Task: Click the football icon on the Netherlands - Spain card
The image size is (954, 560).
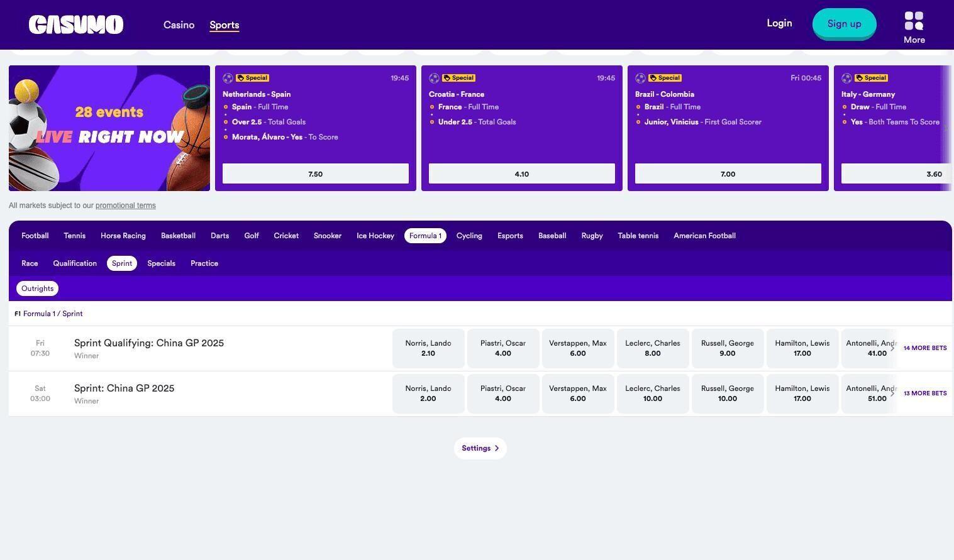Action: click(228, 78)
